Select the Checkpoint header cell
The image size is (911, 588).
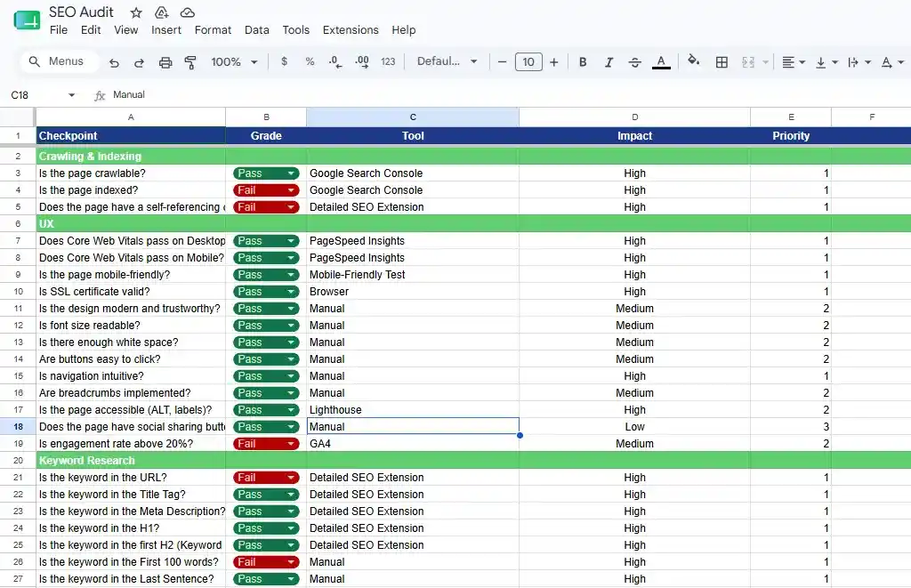tap(131, 135)
